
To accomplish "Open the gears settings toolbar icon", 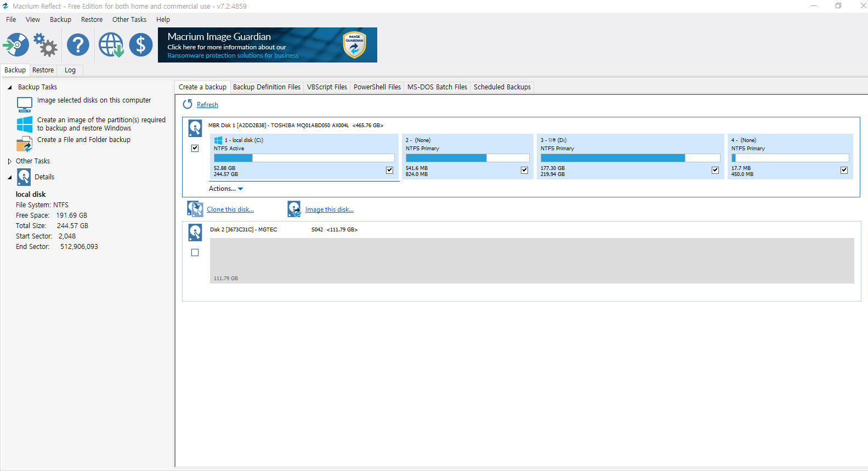I will [x=46, y=45].
